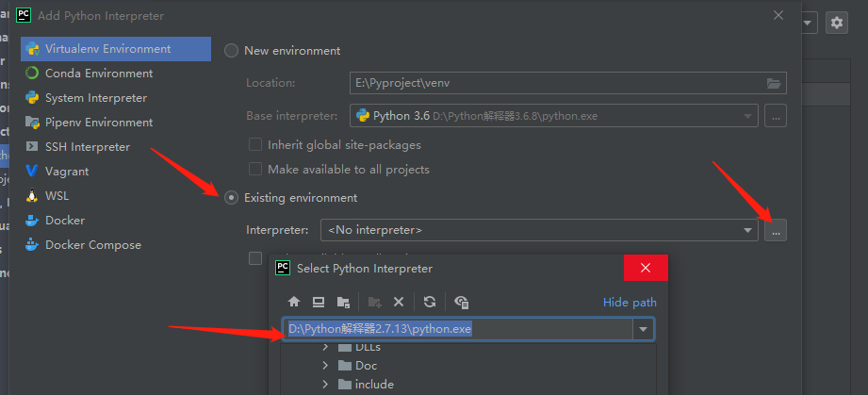Expand the DLLs folder

(326, 347)
